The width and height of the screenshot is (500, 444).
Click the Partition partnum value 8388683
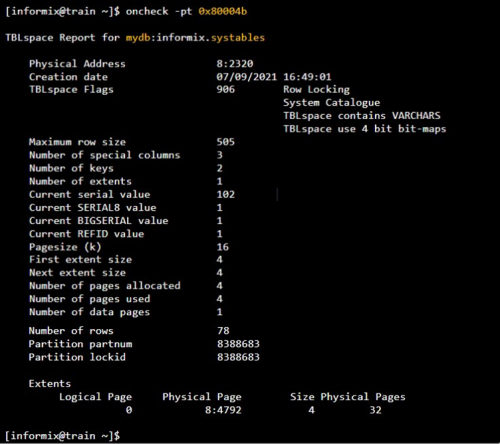[x=238, y=344]
